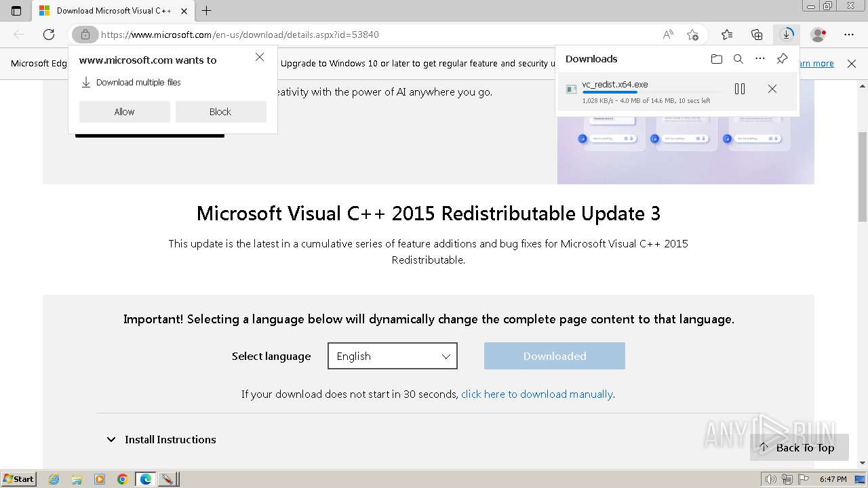Click the Back To Top button
The height and width of the screenshot is (488, 868).
(x=799, y=447)
